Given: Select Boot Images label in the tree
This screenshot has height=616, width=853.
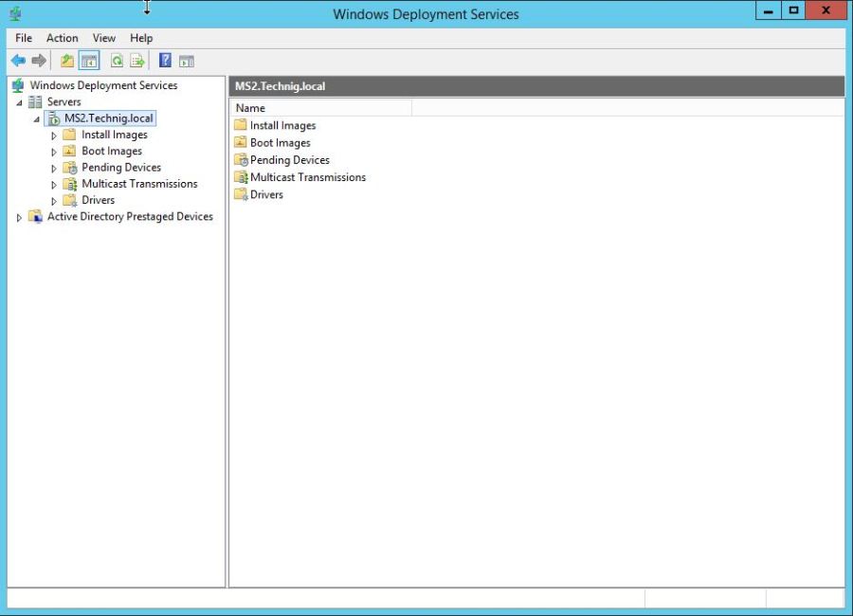Looking at the screenshot, I should (112, 151).
